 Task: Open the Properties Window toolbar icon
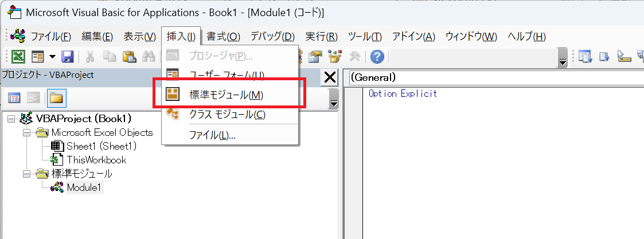[x=315, y=56]
